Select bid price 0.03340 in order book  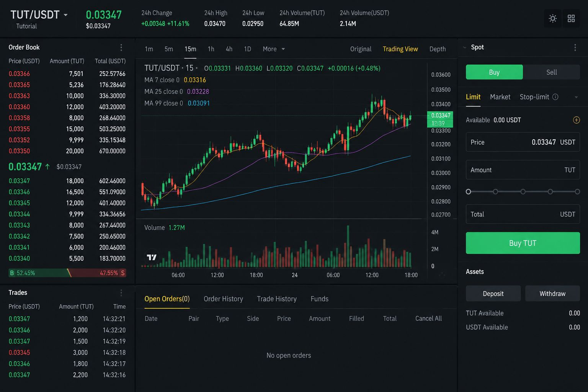point(19,259)
